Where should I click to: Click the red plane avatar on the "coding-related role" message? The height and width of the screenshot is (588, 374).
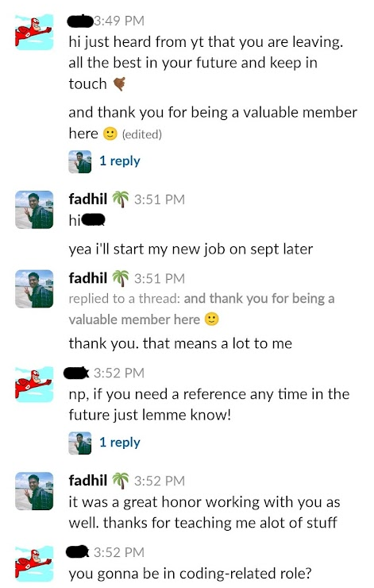tap(34, 563)
